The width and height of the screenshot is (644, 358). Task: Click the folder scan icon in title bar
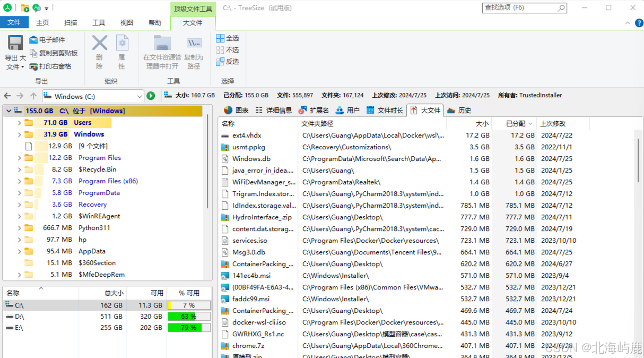pyautogui.click(x=24, y=8)
